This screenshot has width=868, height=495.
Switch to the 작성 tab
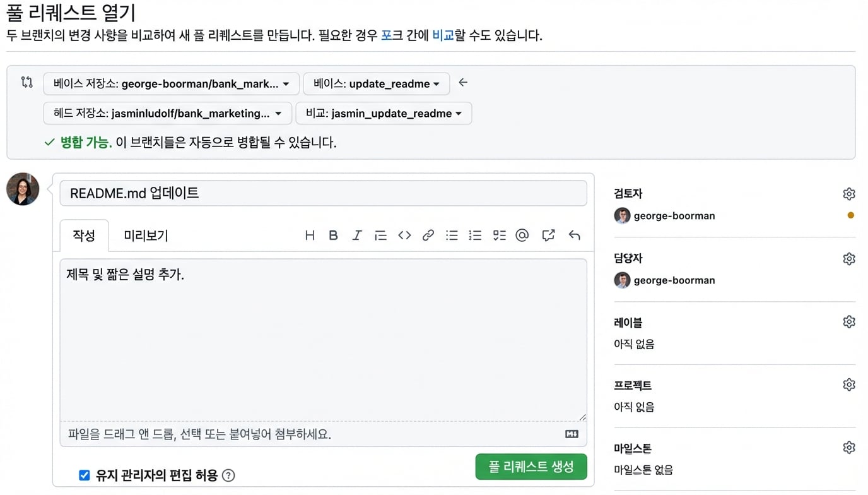(x=84, y=236)
